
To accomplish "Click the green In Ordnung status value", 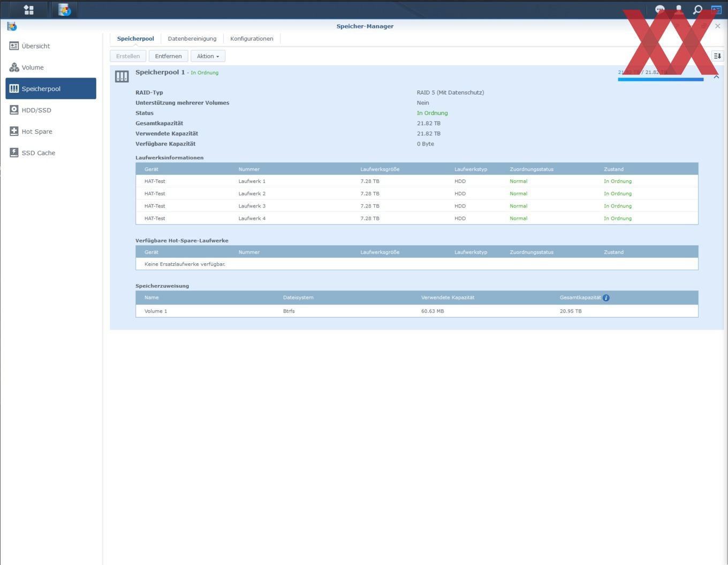I will pos(433,113).
